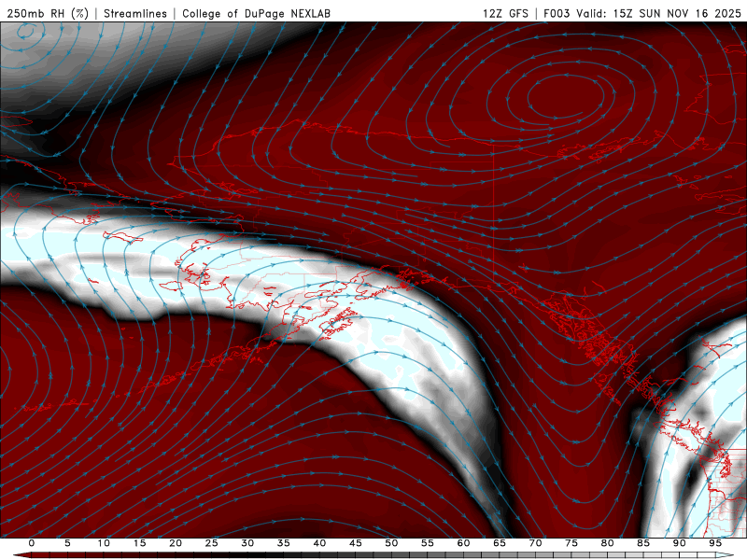Click 'Valid: 15Z SUN NOV 16 2025' text
The height and width of the screenshot is (560, 747).
pos(659,13)
